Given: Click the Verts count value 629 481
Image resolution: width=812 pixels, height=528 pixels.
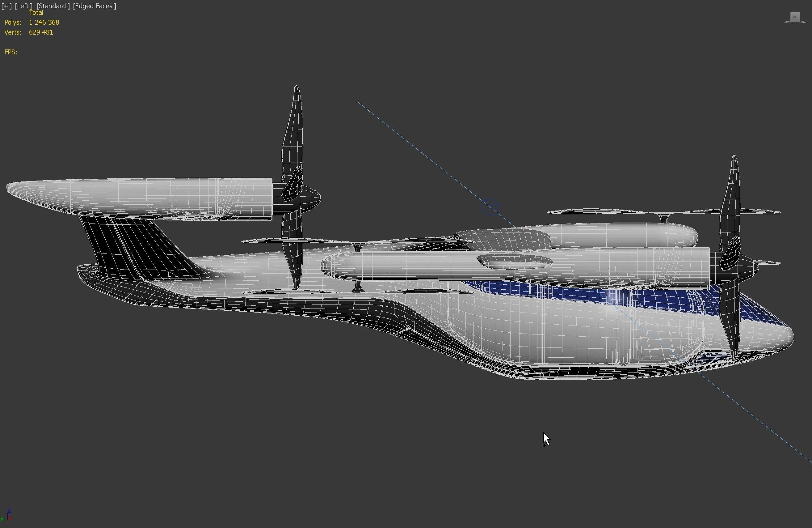Looking at the screenshot, I should 41,32.
